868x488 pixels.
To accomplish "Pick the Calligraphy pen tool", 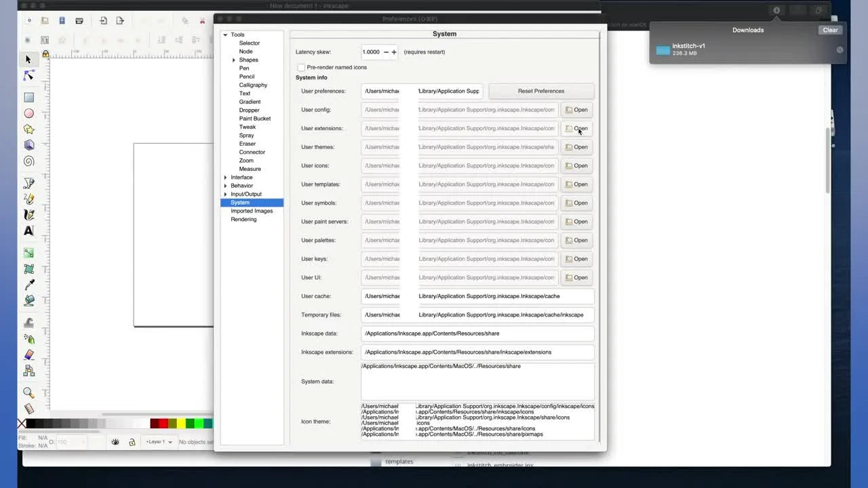I will coord(28,215).
